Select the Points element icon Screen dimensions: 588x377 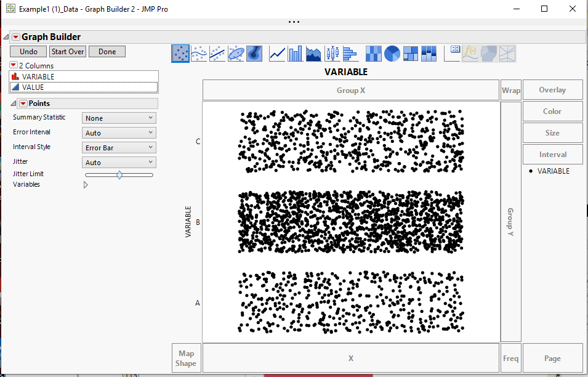click(180, 54)
